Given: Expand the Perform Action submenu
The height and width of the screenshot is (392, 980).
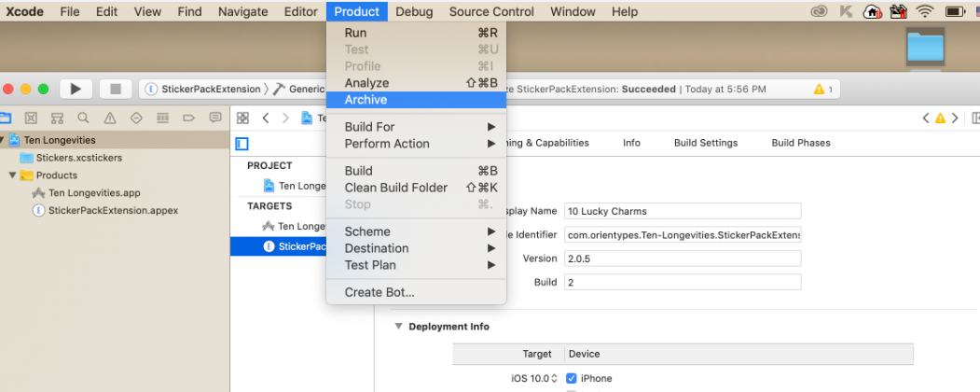Looking at the screenshot, I should [x=416, y=143].
